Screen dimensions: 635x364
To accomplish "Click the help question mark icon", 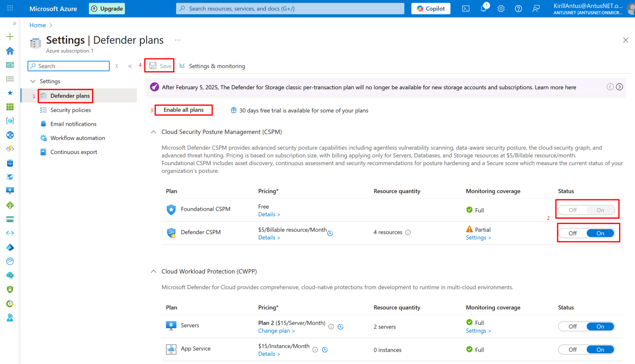I will coord(518,9).
